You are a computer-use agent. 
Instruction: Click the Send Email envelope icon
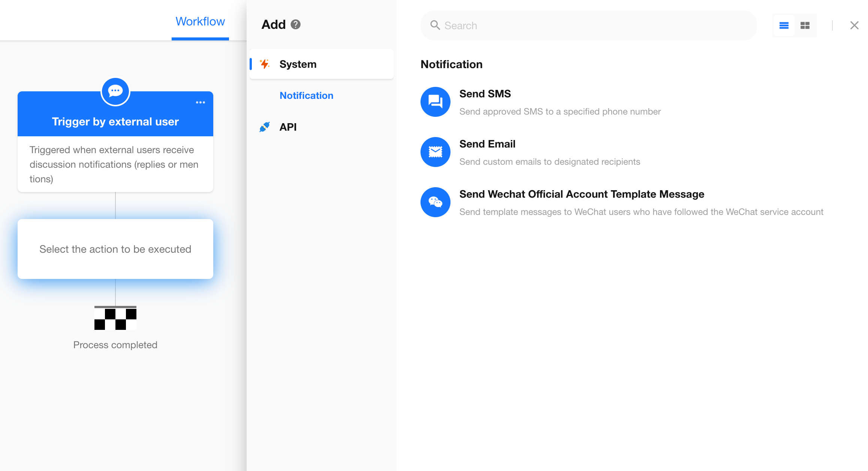(x=435, y=152)
